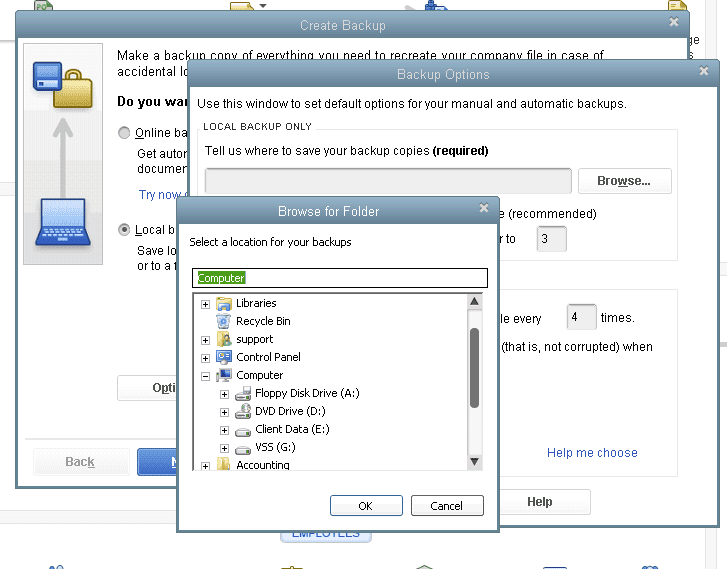Select Computer label in the tree list
This screenshot has height=569, width=727.
259,375
